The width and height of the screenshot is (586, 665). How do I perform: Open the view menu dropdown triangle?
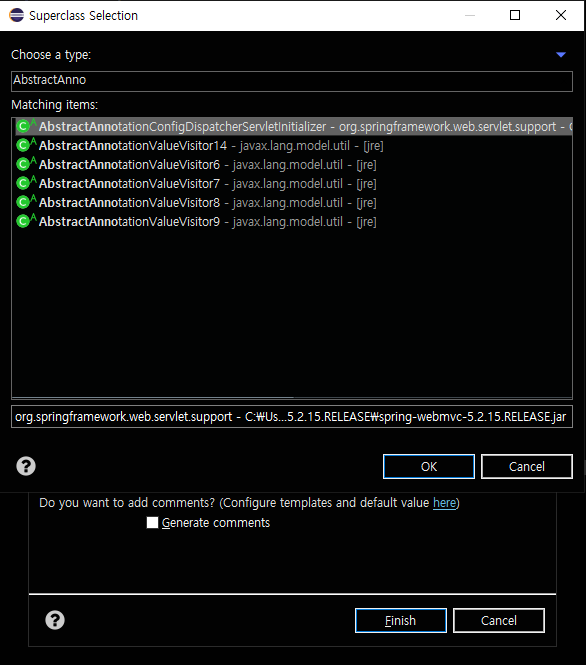point(561,55)
